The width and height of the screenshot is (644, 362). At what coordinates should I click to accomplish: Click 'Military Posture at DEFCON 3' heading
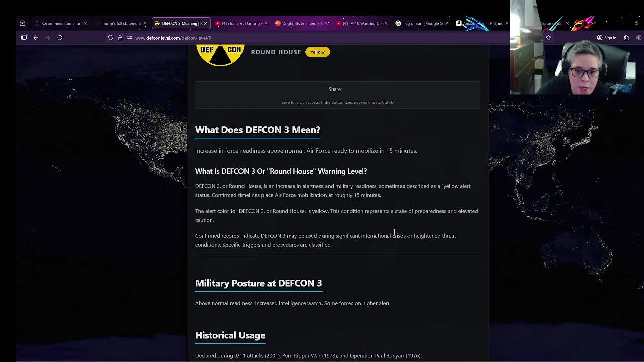tap(259, 283)
